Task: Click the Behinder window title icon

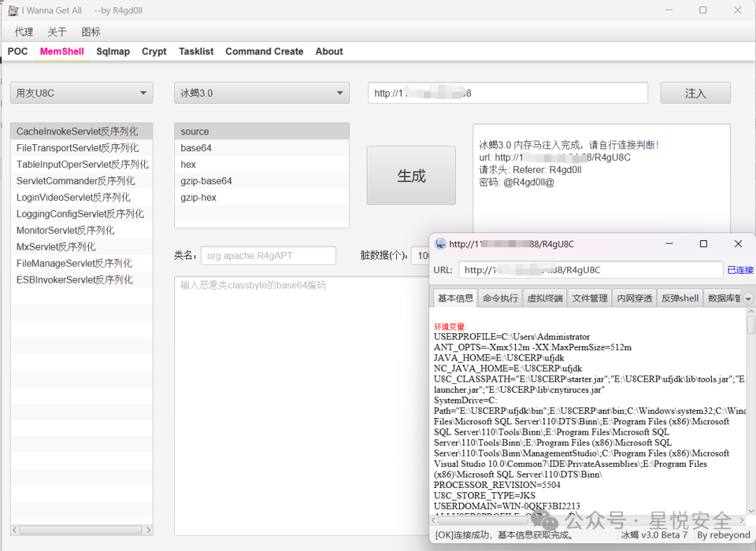Action: pos(440,244)
